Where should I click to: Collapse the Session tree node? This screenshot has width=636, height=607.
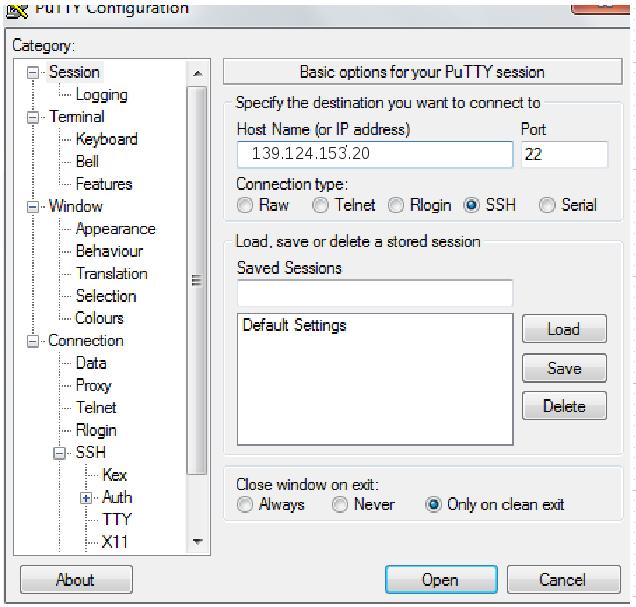pyautogui.click(x=33, y=73)
